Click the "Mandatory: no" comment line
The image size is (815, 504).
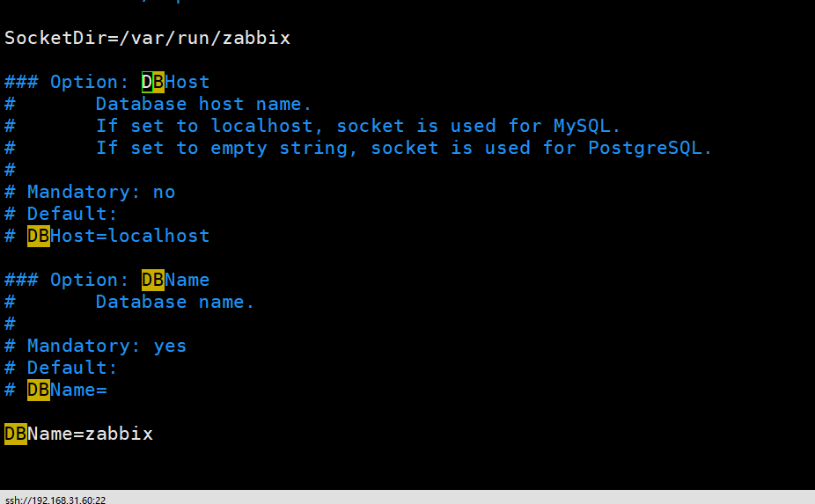click(x=100, y=192)
